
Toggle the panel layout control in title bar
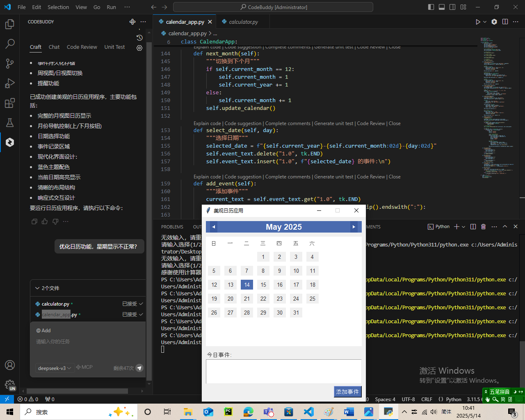(x=442, y=7)
